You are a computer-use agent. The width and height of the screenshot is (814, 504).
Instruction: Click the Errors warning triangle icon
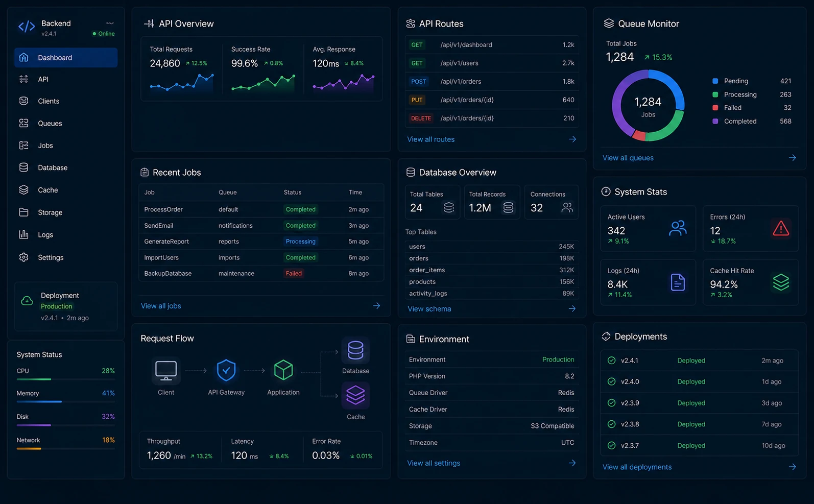point(781,228)
